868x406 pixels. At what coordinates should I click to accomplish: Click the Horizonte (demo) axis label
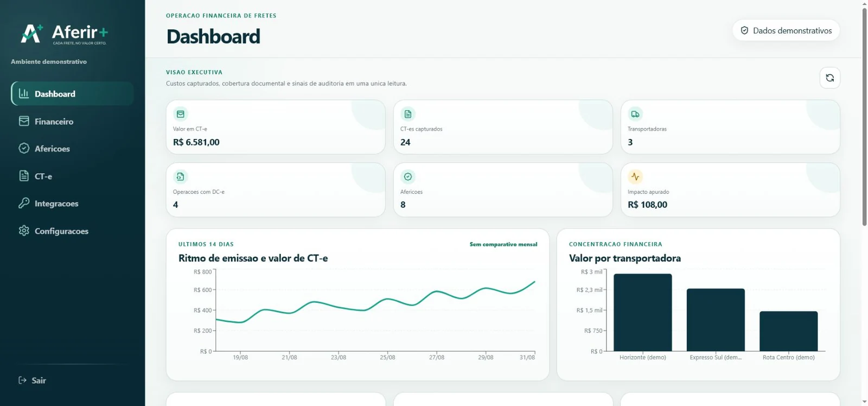[643, 357]
